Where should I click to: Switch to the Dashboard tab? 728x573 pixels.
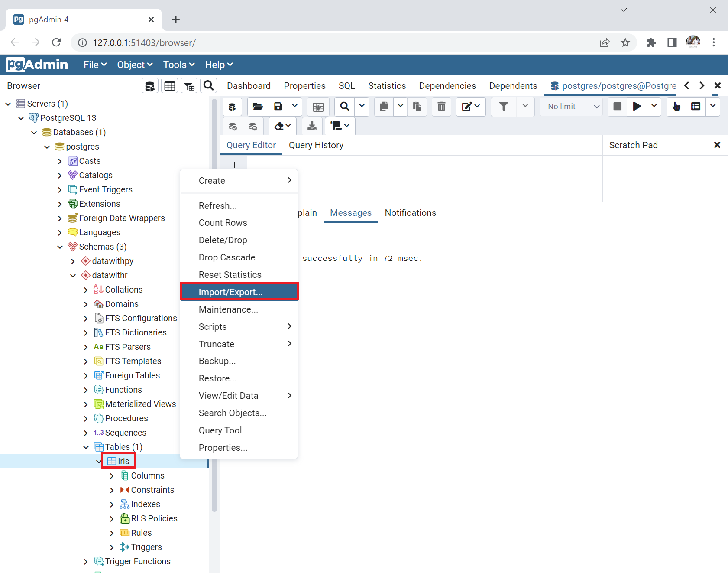point(249,86)
